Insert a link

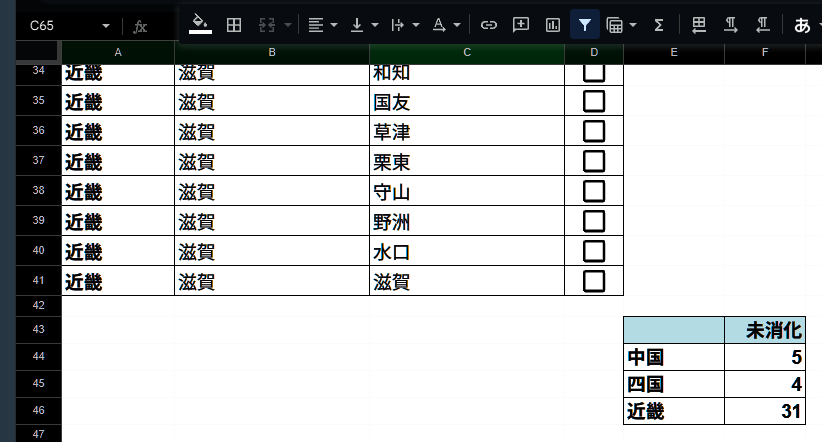tap(489, 25)
